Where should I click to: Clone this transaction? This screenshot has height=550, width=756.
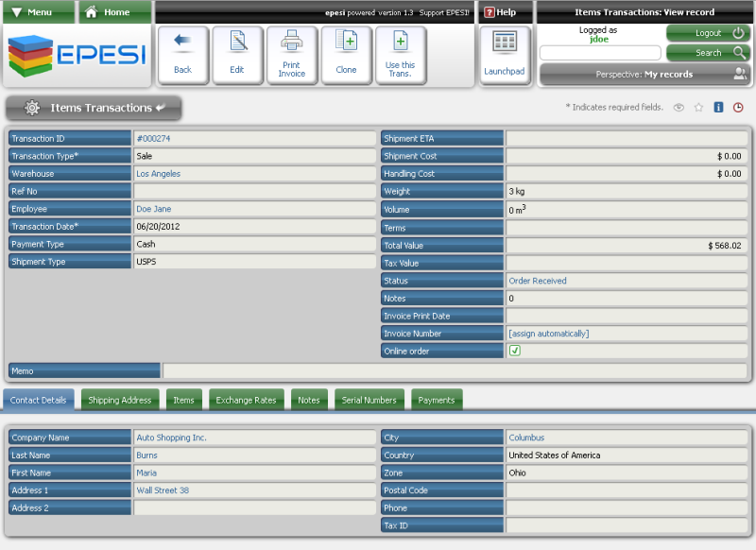[x=346, y=54]
